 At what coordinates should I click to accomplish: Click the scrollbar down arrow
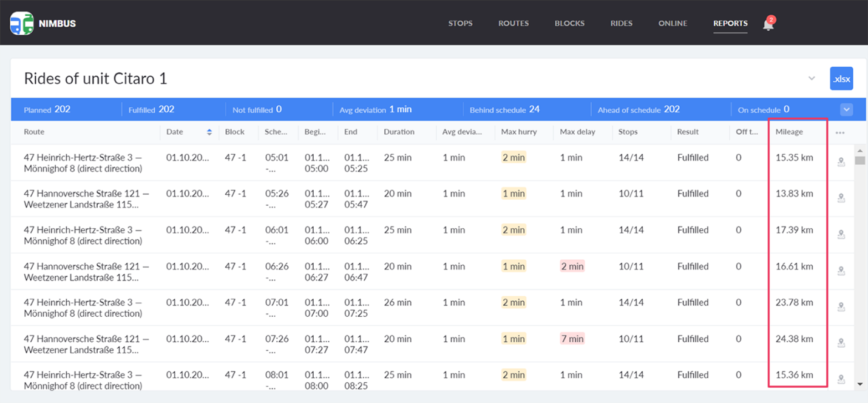(x=860, y=384)
